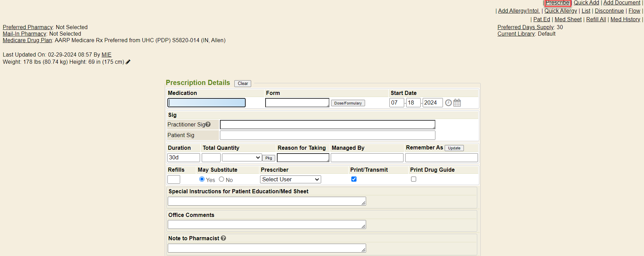Expand the Total Quantity unit dropdown
644x256 pixels.
pyautogui.click(x=242, y=158)
